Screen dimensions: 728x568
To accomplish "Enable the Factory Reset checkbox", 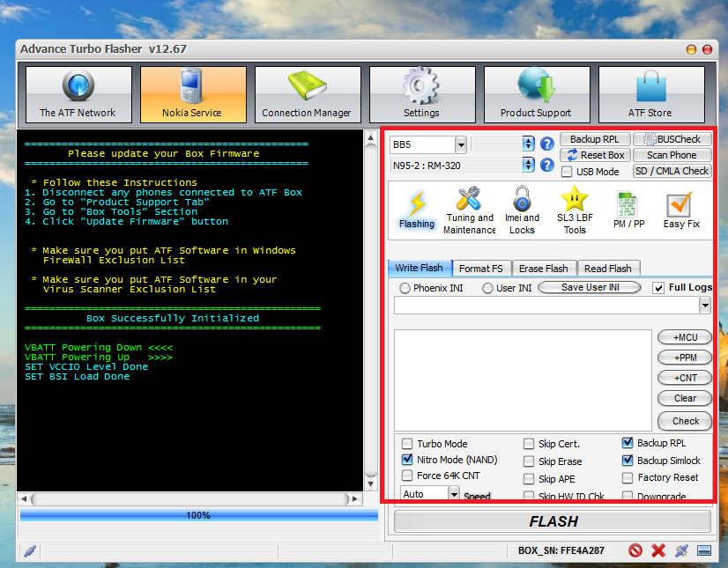I will [628, 477].
